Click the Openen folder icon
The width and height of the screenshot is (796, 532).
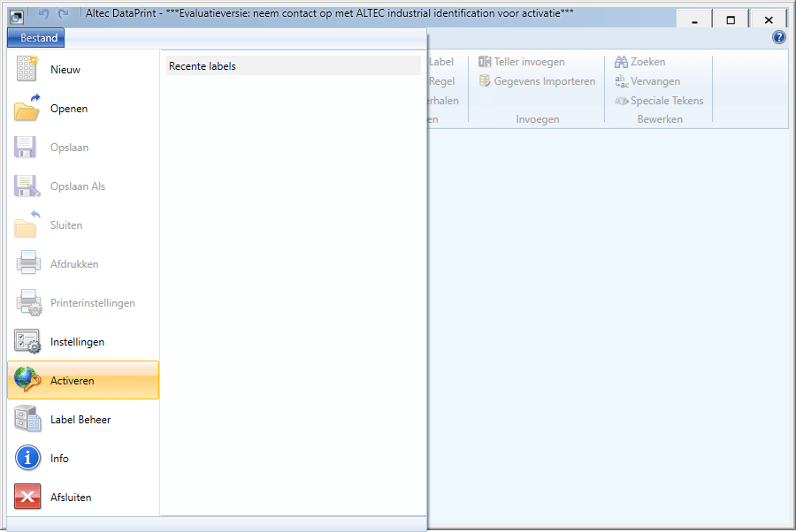tap(27, 108)
